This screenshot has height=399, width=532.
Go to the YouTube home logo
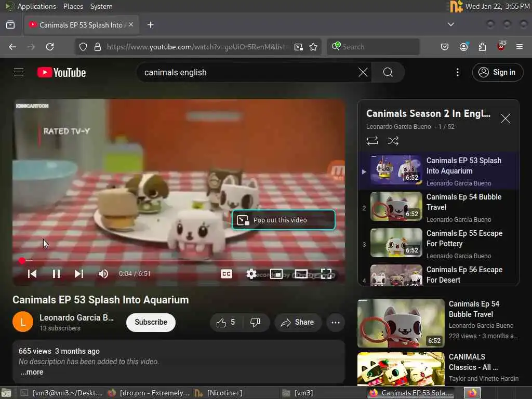coord(61,72)
